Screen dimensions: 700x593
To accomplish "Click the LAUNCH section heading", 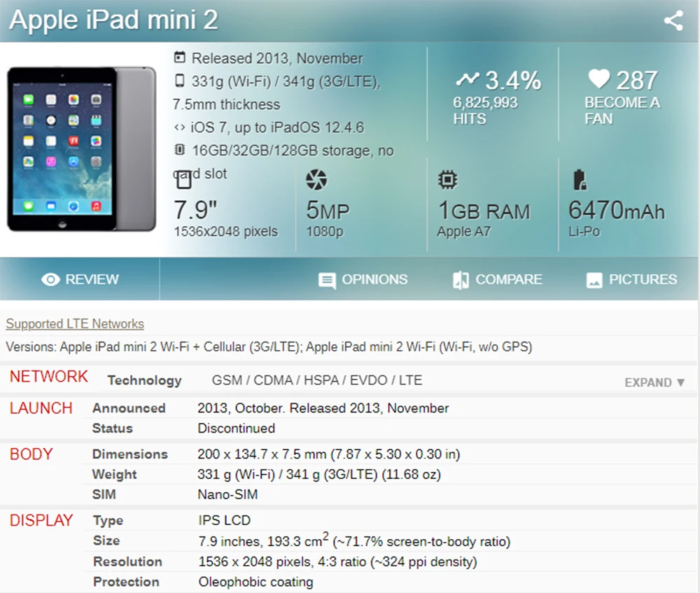I will click(x=41, y=408).
